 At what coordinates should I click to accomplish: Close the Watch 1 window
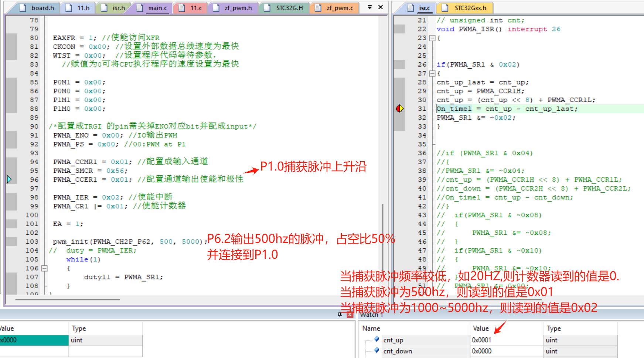[350, 314]
